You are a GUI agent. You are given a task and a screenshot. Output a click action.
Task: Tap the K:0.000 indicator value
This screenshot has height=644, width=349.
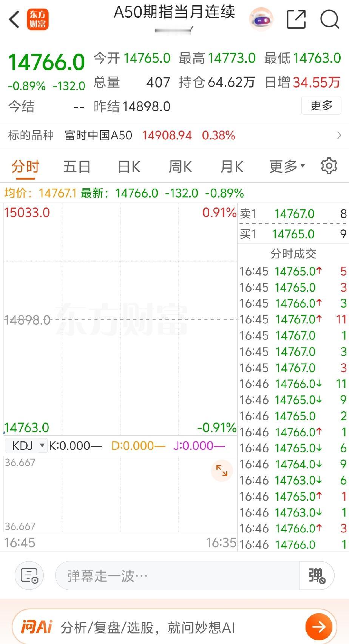76,446
